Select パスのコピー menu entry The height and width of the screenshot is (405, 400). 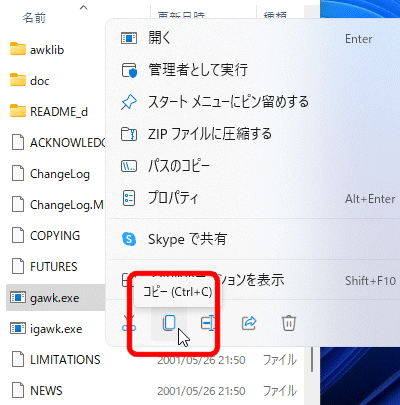click(x=253, y=166)
